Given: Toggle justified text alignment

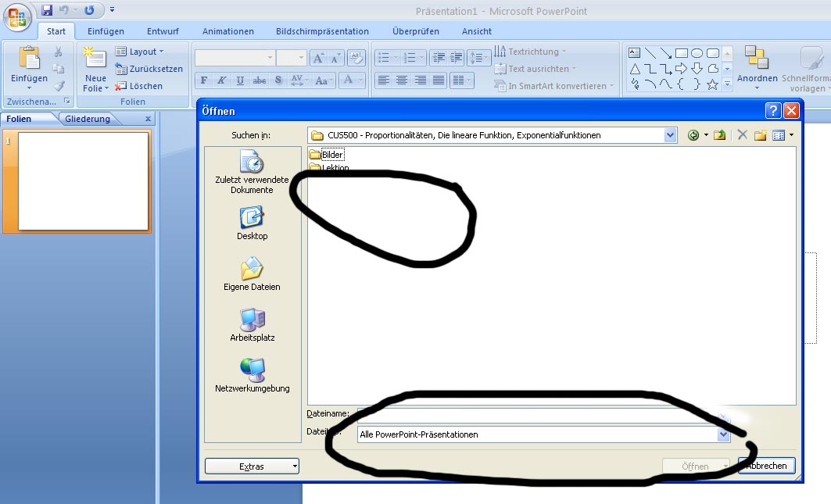Looking at the screenshot, I should point(439,80).
